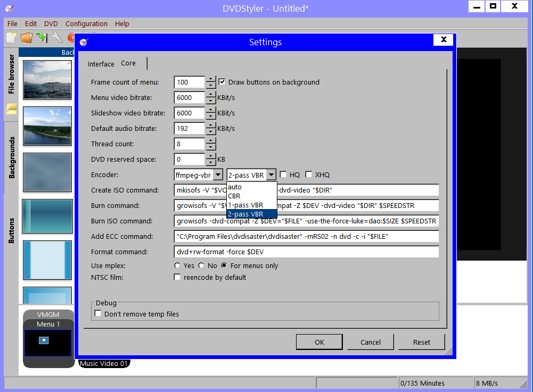This screenshot has width=533, height=392.
Task: Switch to the Interface tab
Action: click(x=101, y=64)
